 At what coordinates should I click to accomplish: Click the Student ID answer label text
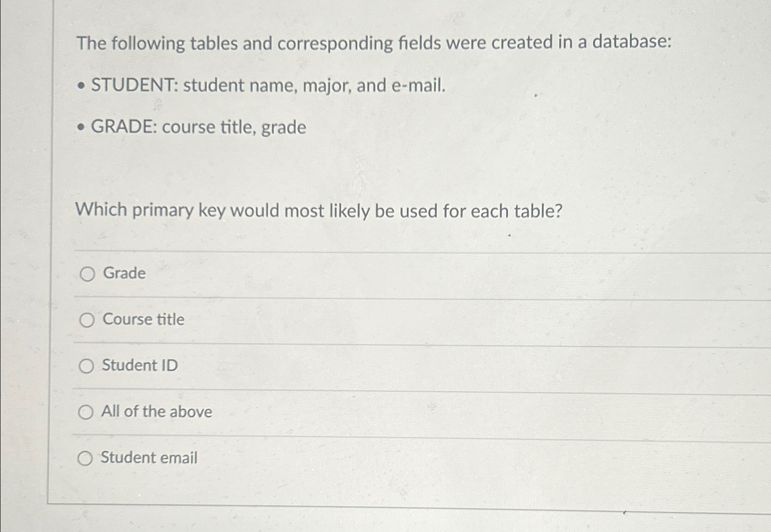coord(139,366)
